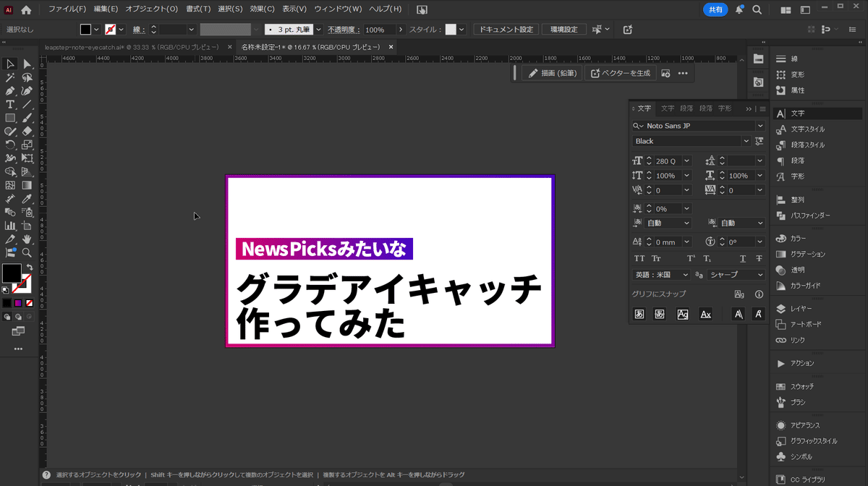The image size is (868, 486).
Task: Open the レイヤー panel
Action: pyautogui.click(x=800, y=308)
